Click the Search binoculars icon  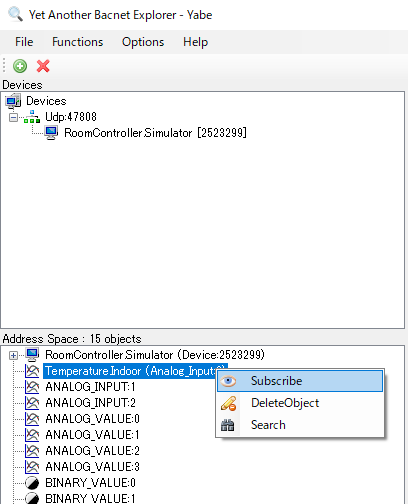pyautogui.click(x=228, y=425)
